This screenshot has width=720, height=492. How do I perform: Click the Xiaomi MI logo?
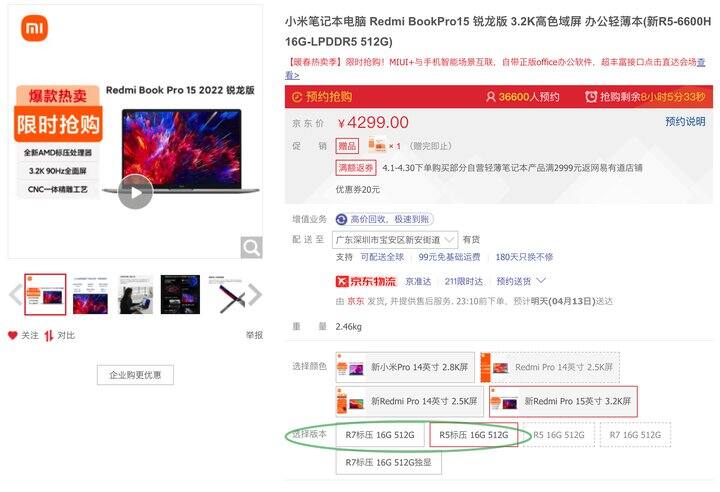click(x=34, y=28)
